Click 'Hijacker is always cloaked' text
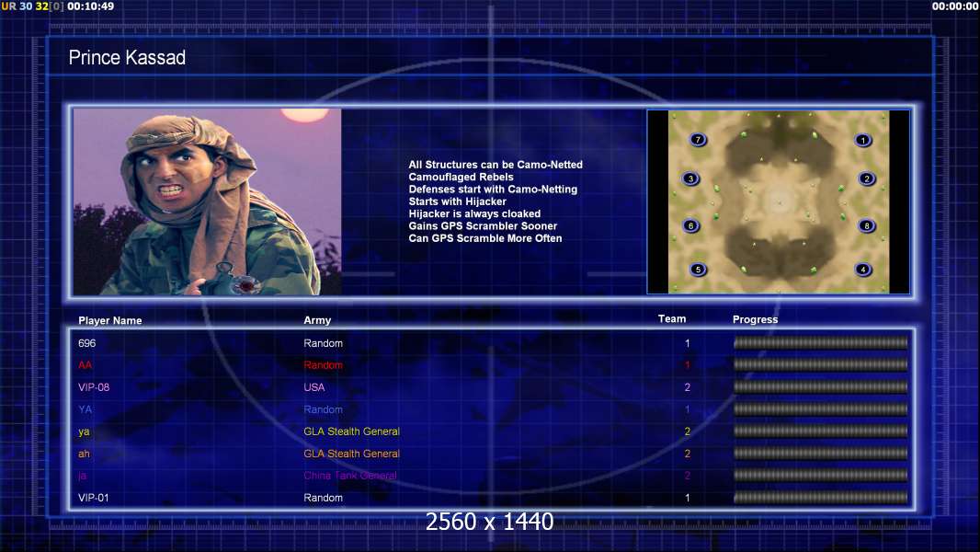 474,213
